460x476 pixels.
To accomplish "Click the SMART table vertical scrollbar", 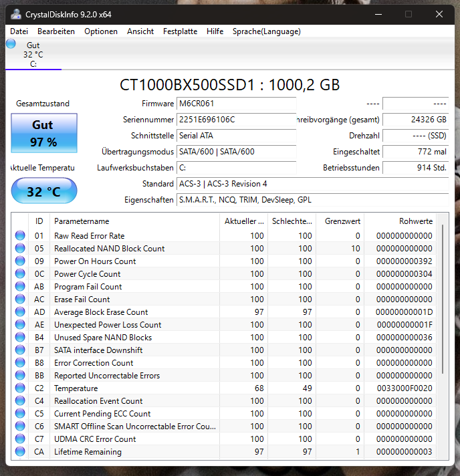I will click(x=443, y=299).
